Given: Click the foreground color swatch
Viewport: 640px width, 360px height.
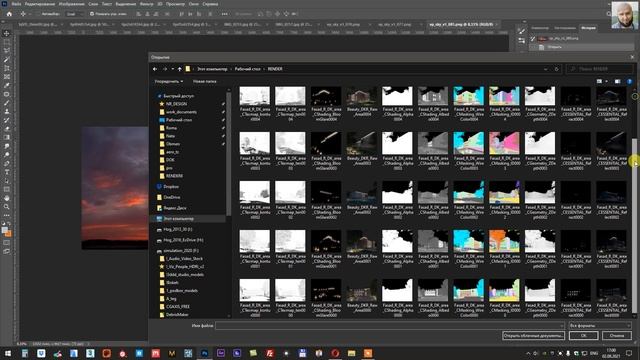Looking at the screenshot, I should 5,230.
